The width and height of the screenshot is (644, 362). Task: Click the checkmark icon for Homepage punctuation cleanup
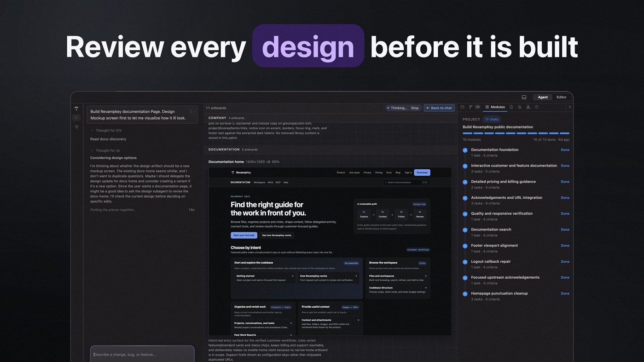(x=465, y=294)
